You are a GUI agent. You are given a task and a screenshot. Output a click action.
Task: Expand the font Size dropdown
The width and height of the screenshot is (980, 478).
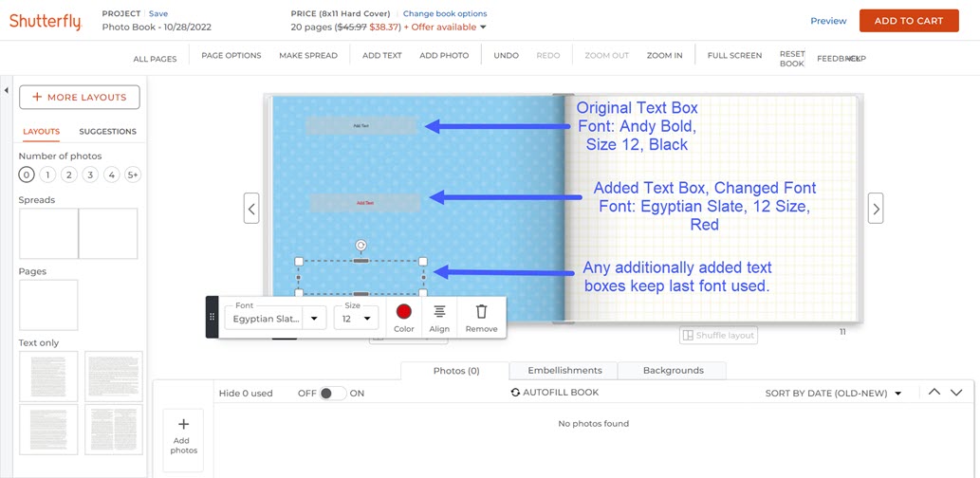(357, 319)
